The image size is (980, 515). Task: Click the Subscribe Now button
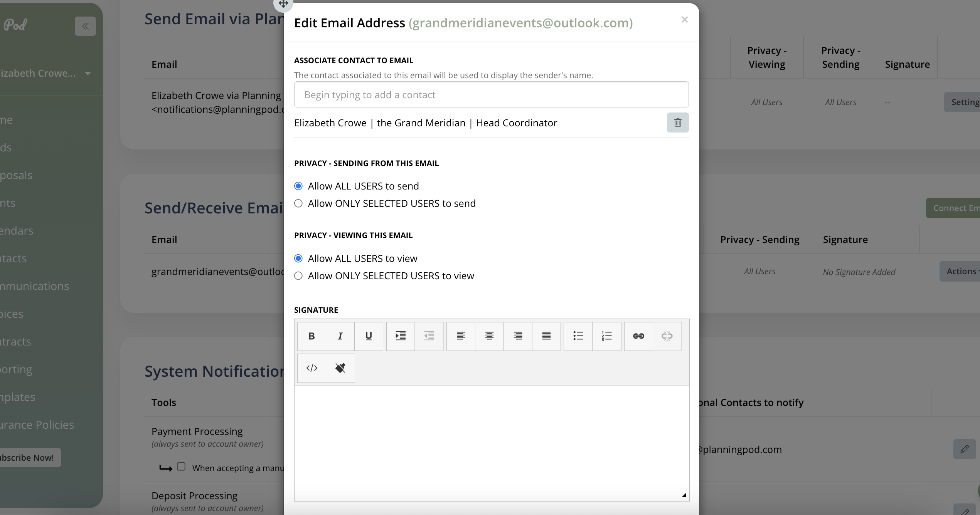[x=28, y=458]
